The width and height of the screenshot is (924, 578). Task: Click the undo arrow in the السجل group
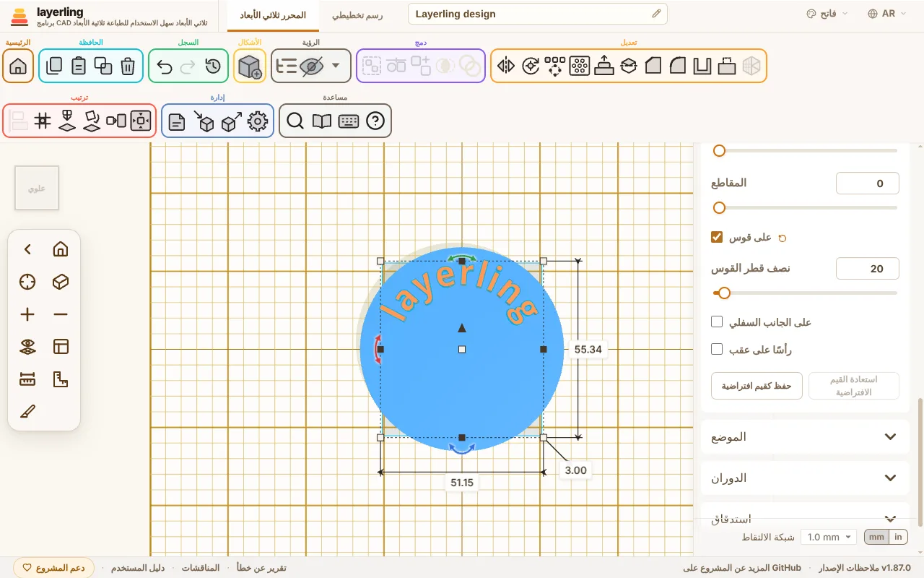tap(165, 66)
